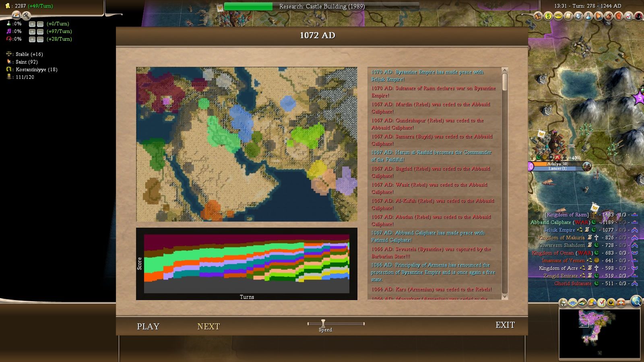Screen dimensions: 644x362
Task: Click the 'Saint (92)' piety text
Action: 27,62
